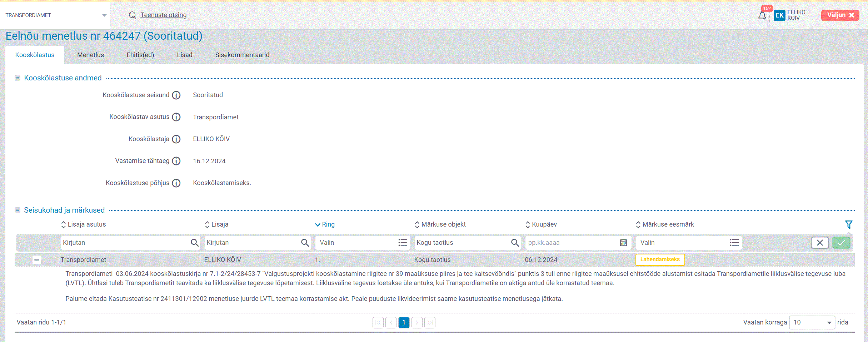Collapse the Kooskõlastuse andmed section
The height and width of the screenshot is (342, 868).
[18, 78]
